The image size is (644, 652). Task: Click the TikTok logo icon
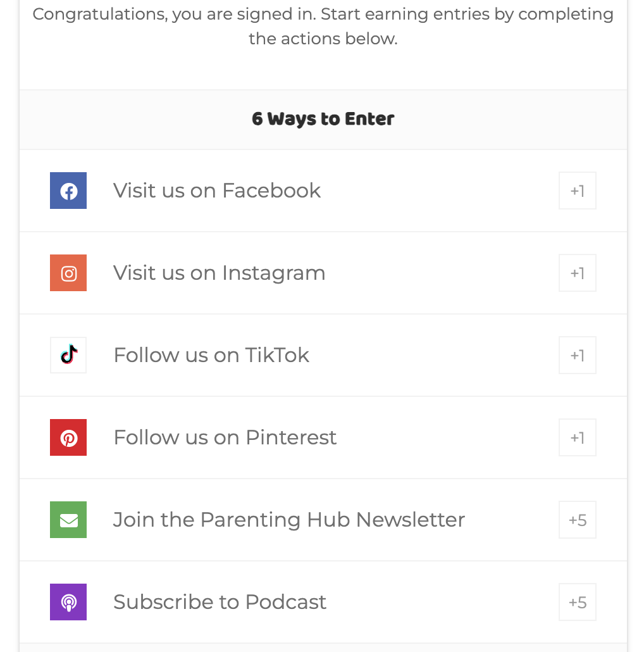point(68,355)
